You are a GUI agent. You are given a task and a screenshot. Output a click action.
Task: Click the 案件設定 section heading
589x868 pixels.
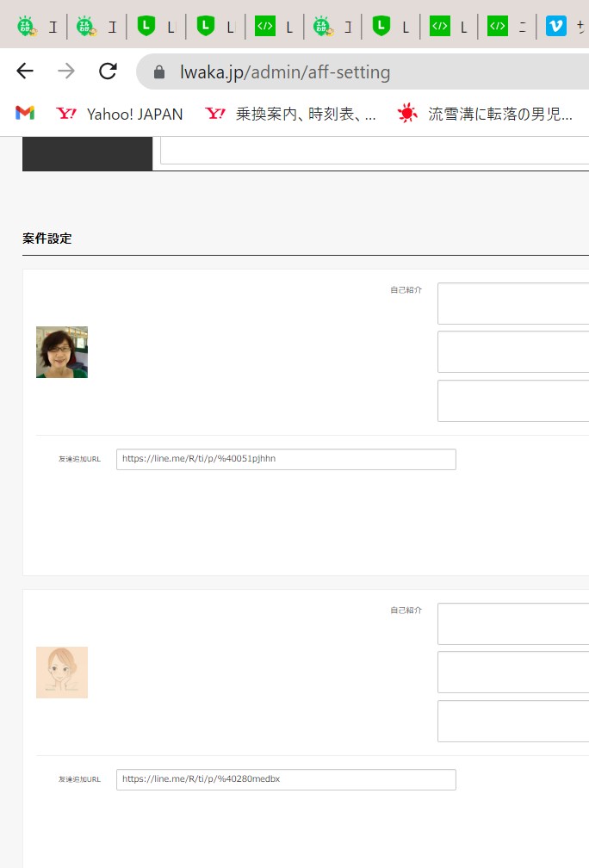(47, 239)
